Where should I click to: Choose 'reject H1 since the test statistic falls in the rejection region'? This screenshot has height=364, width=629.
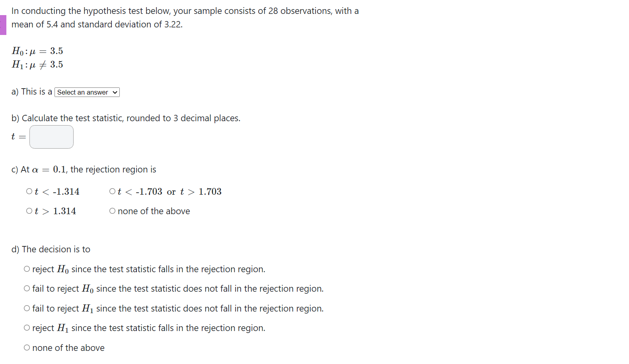coord(27,327)
